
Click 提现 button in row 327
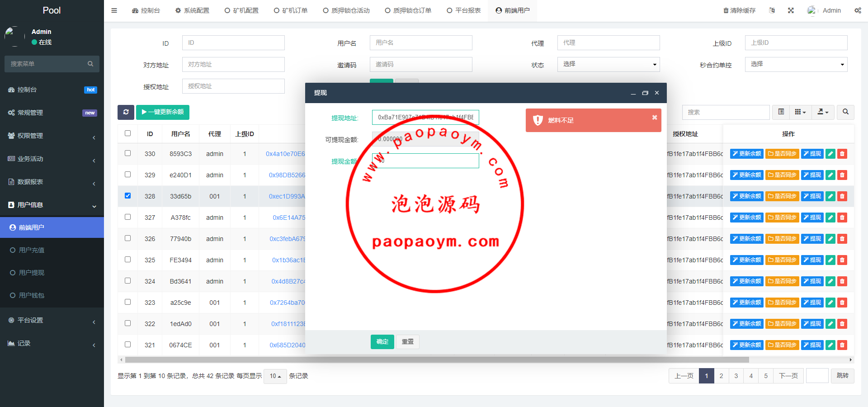coord(812,218)
